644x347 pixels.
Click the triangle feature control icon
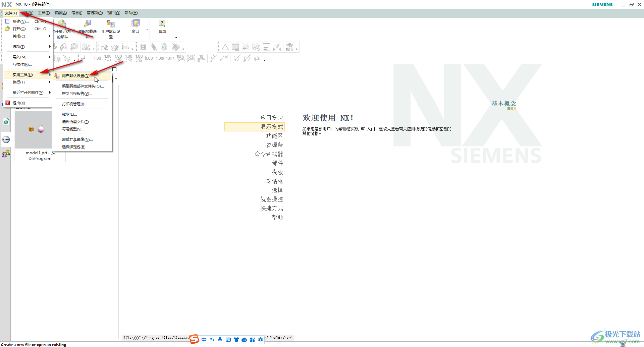(225, 47)
